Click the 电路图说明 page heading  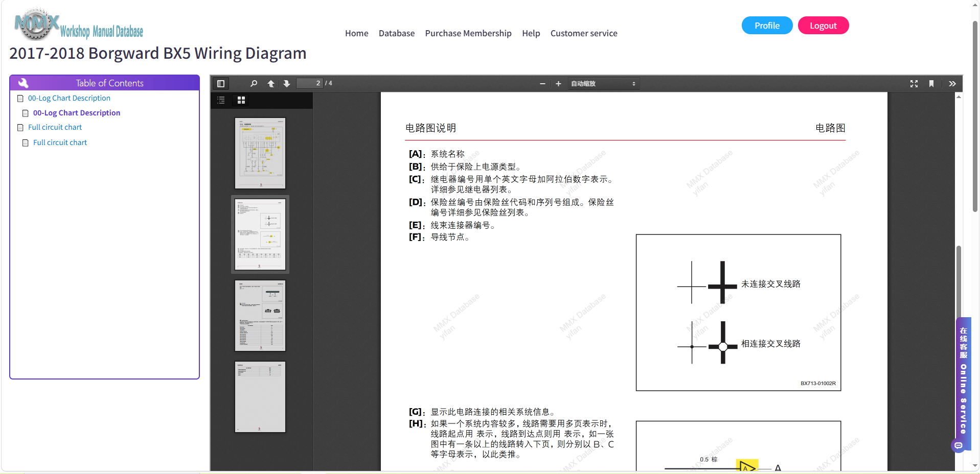430,128
